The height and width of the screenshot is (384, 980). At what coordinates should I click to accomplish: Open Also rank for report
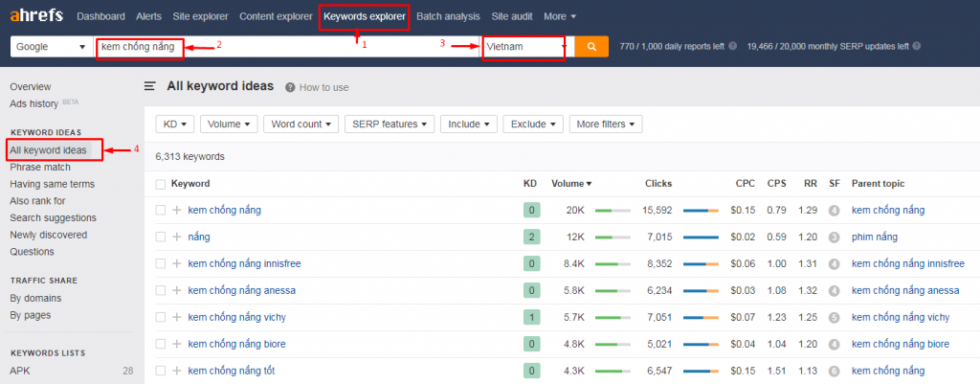click(37, 201)
